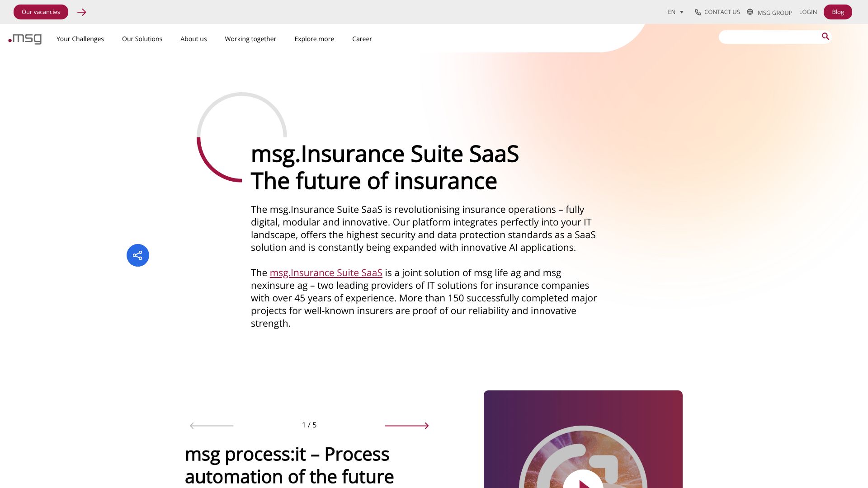Screen dimensions: 868x488
Task: Go to previous slide with left arrow
Action: [212, 426]
